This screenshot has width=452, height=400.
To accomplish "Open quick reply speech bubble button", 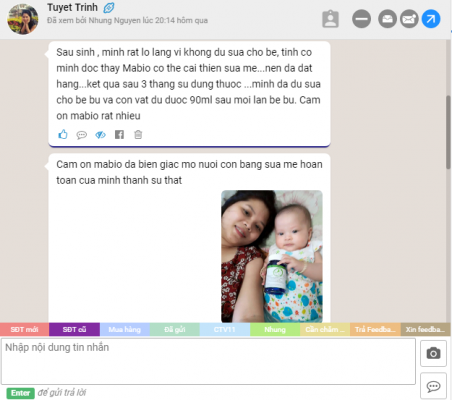I will 433,386.
